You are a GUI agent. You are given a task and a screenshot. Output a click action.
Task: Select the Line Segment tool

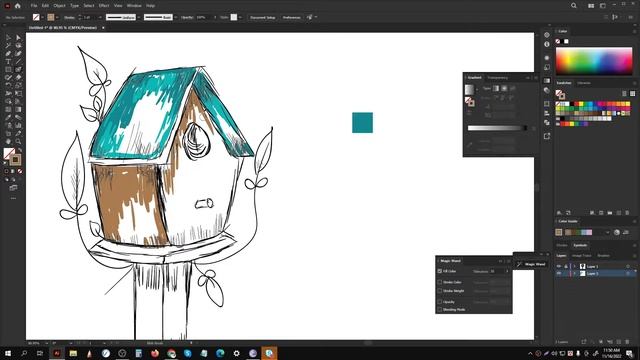pos(18,62)
